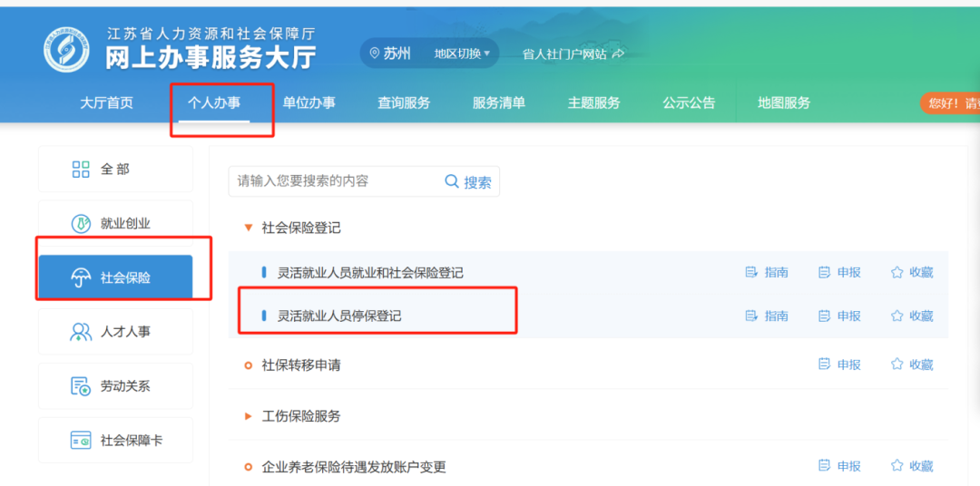Open 指南 for 灵活就业人员就业和社会保险登记
The image size is (980, 486).
coord(767,272)
